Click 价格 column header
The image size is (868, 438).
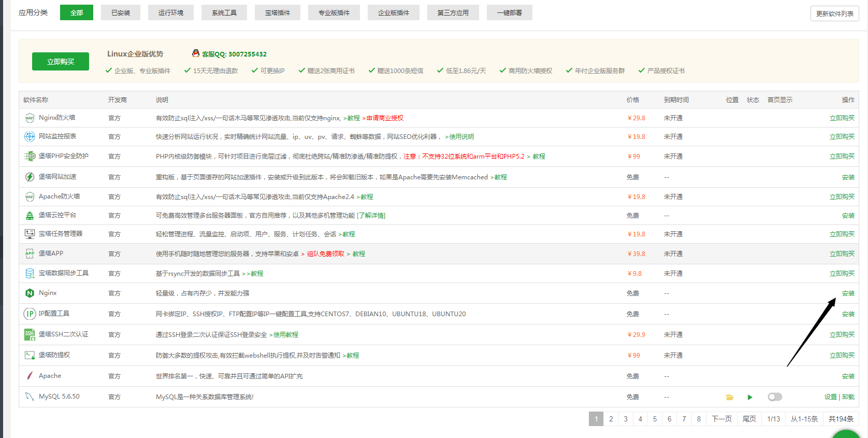coord(633,100)
